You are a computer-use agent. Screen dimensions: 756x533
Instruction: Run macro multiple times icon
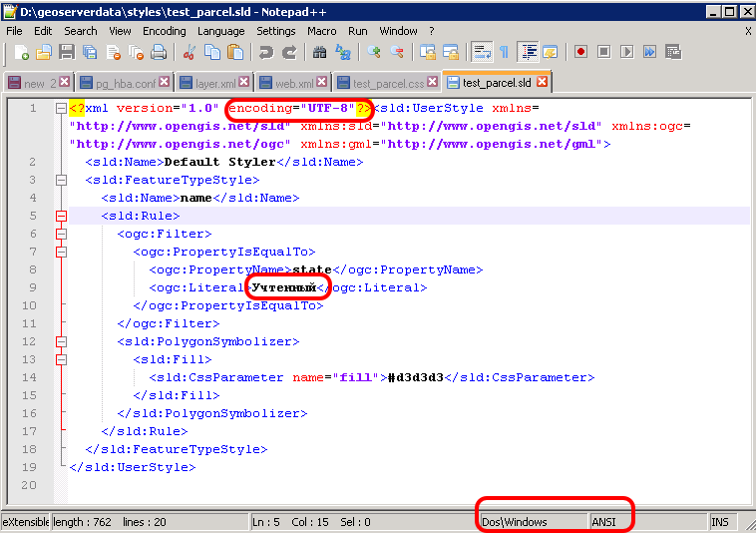coord(650,52)
